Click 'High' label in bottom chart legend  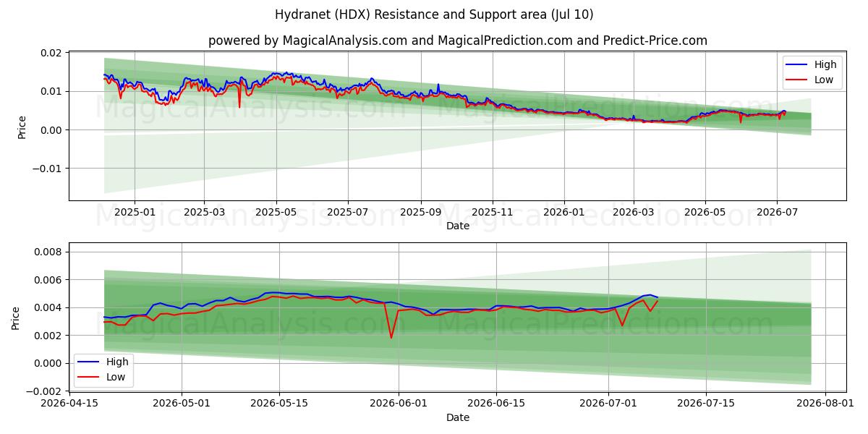click(117, 362)
